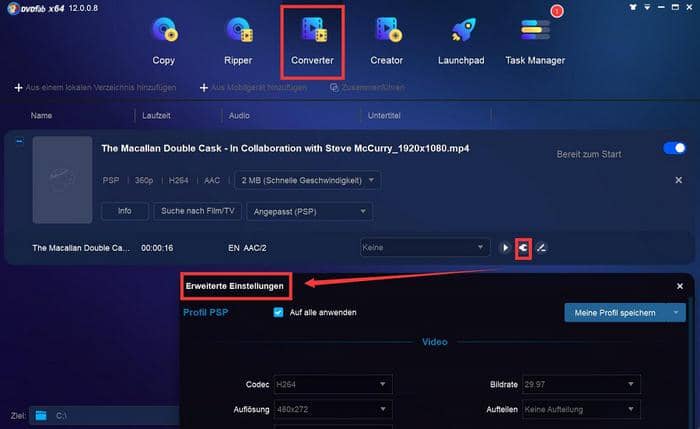Open the Task Manager

[535, 41]
